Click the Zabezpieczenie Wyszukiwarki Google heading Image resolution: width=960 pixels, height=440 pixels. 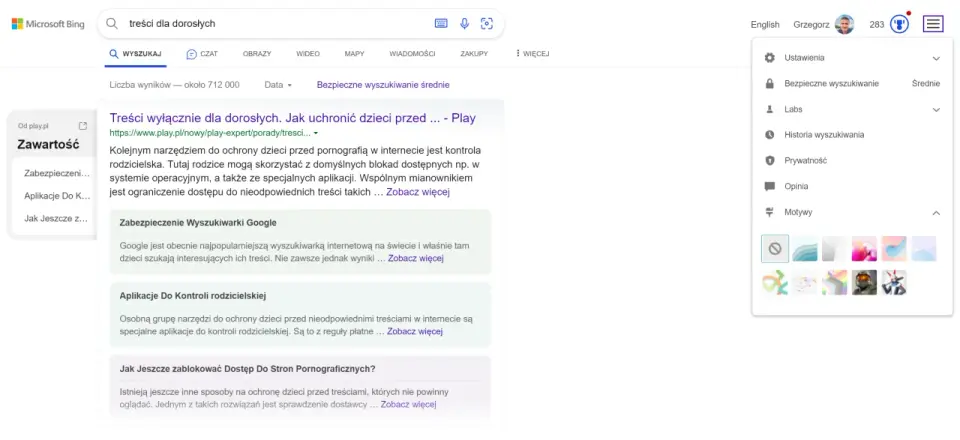[x=198, y=223]
